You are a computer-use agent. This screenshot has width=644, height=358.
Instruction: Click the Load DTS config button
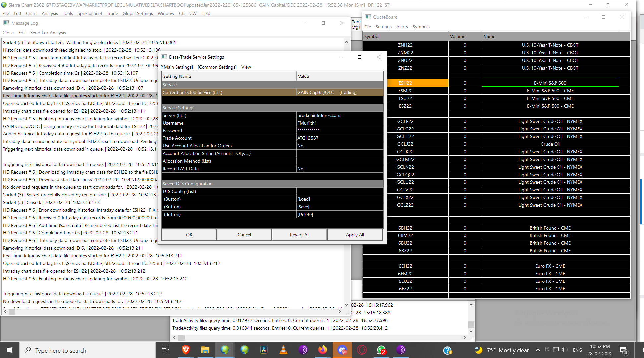(304, 199)
